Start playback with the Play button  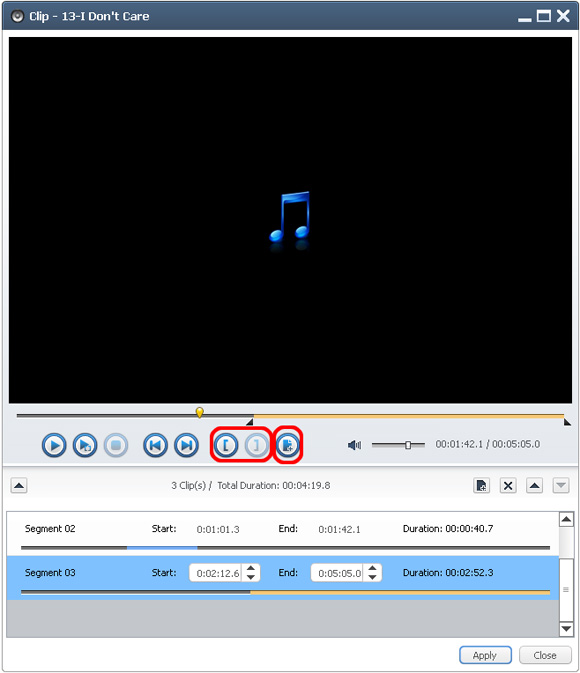coord(54,445)
